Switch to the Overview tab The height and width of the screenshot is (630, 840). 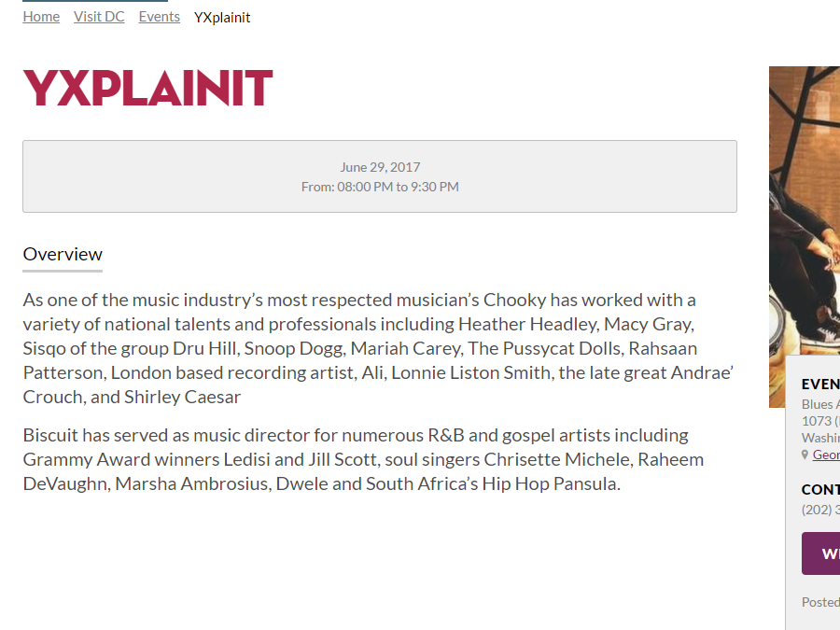(63, 254)
